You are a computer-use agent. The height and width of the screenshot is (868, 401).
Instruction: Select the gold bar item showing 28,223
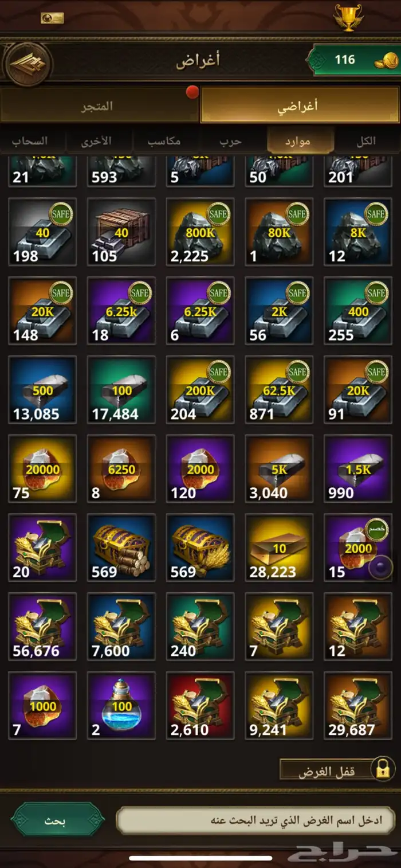[x=279, y=547]
